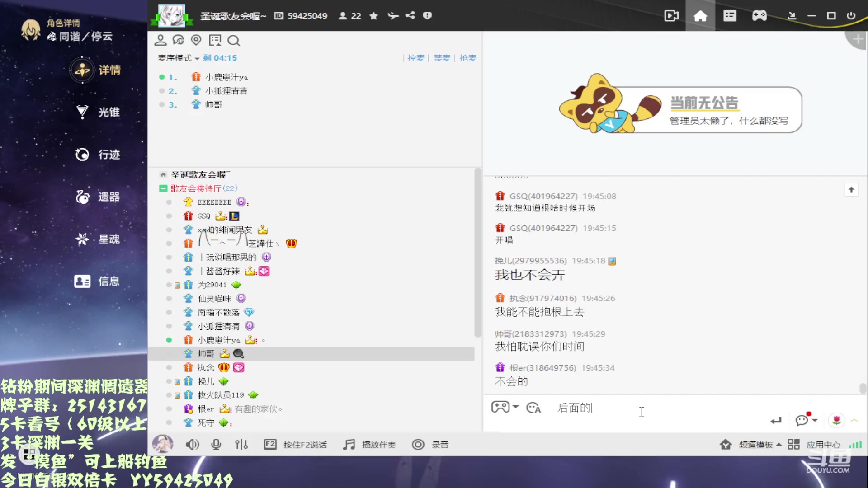Image resolution: width=868 pixels, height=488 pixels.
Task: Click the video broadcast icon in title bar
Action: pyautogui.click(x=671, y=16)
